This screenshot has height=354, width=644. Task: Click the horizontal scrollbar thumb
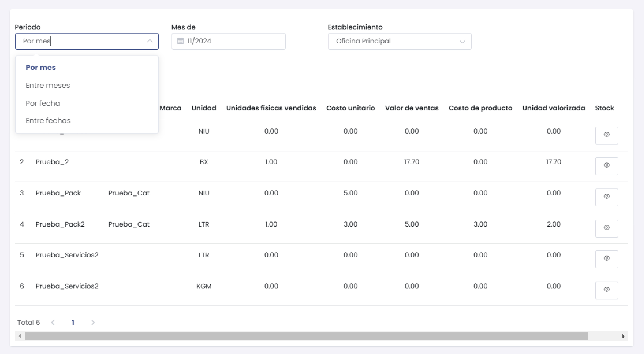(x=306, y=336)
